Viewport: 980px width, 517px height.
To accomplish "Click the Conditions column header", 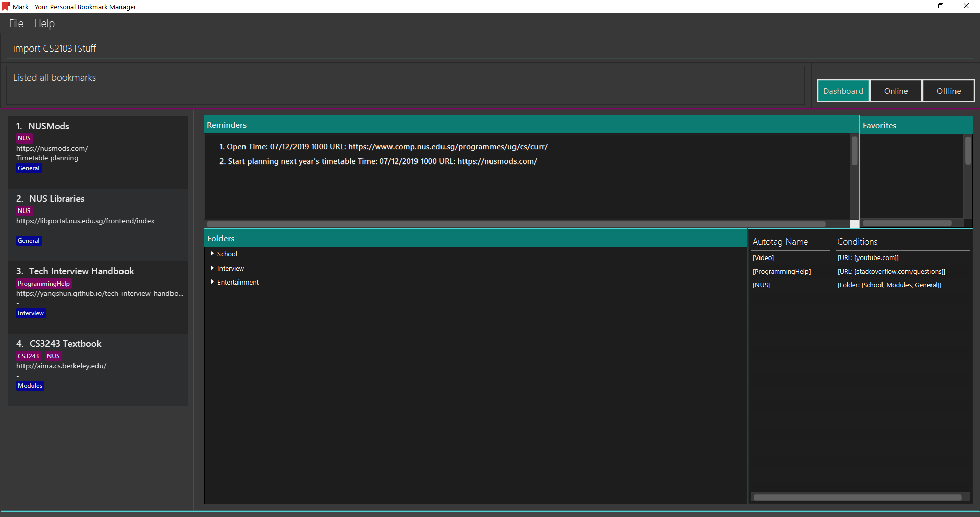I will 857,242.
